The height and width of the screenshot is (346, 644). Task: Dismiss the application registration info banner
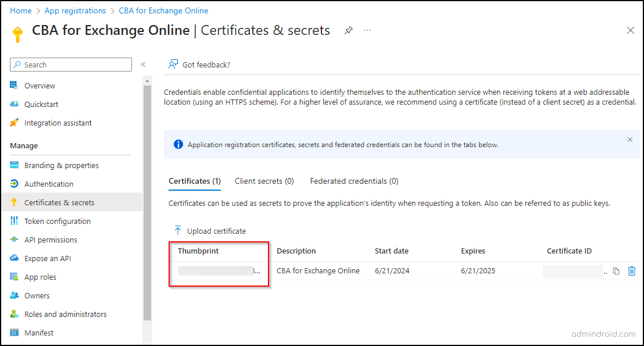click(629, 140)
